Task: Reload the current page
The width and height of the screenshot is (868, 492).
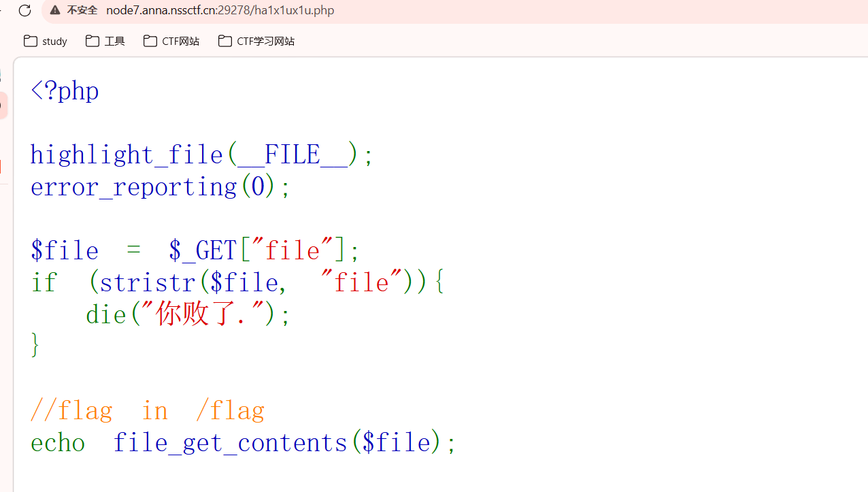Action: tap(25, 10)
